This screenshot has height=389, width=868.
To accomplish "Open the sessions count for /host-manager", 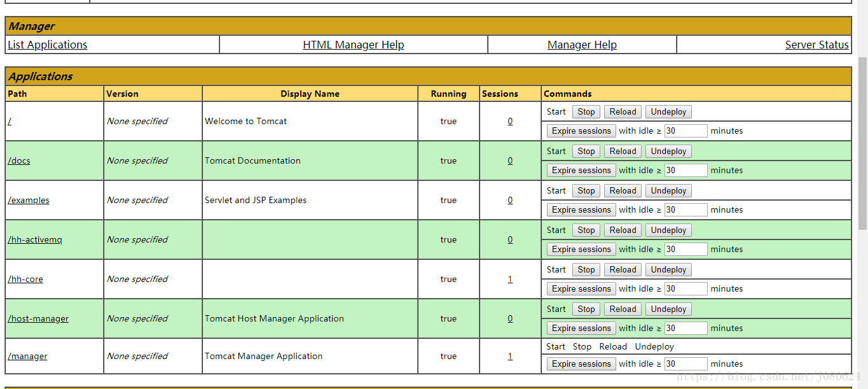I will [x=510, y=318].
